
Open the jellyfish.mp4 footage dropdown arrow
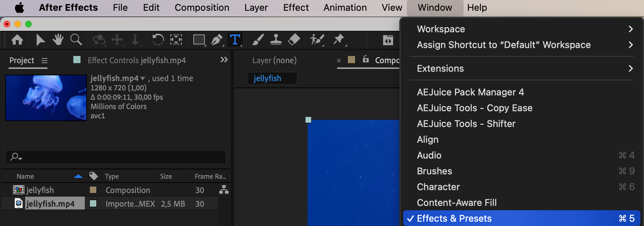(x=143, y=78)
